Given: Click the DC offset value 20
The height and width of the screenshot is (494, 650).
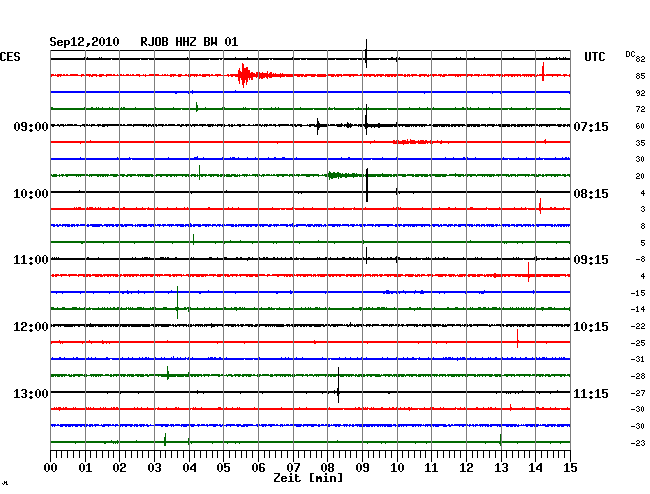Looking at the screenshot, I should point(640,176).
